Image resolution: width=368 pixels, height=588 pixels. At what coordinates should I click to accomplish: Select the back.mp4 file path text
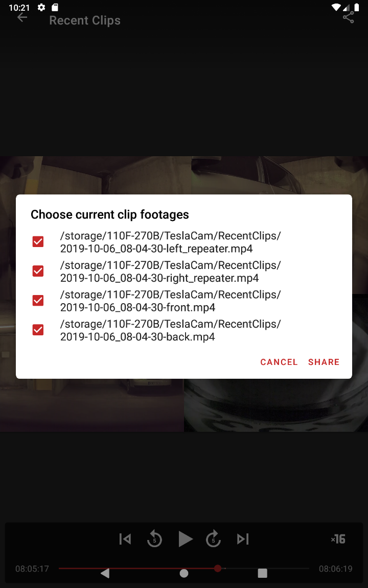(171, 330)
